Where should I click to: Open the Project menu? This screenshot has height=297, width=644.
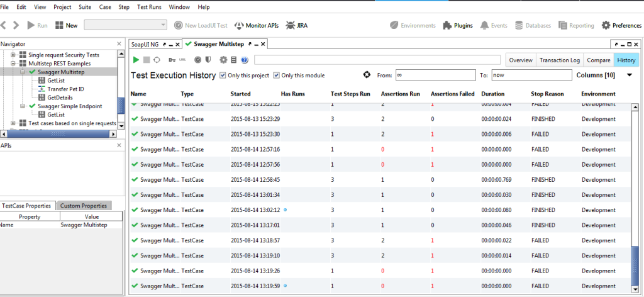(62, 7)
